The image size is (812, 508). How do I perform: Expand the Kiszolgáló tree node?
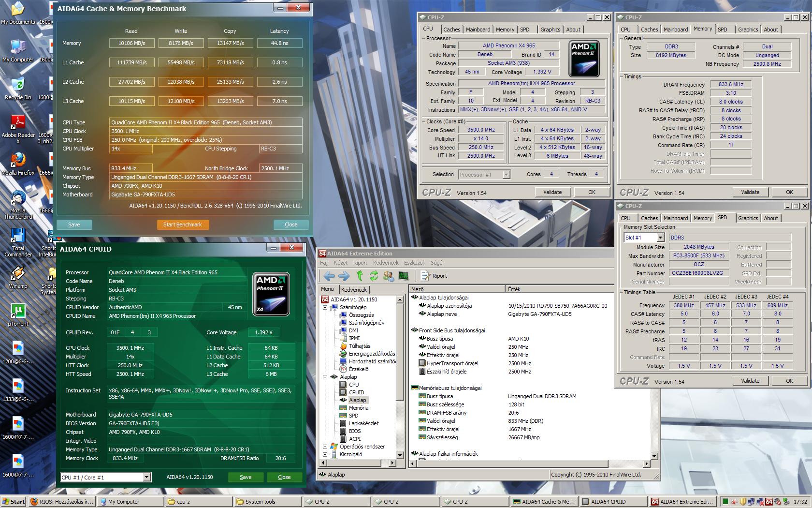pos(325,454)
